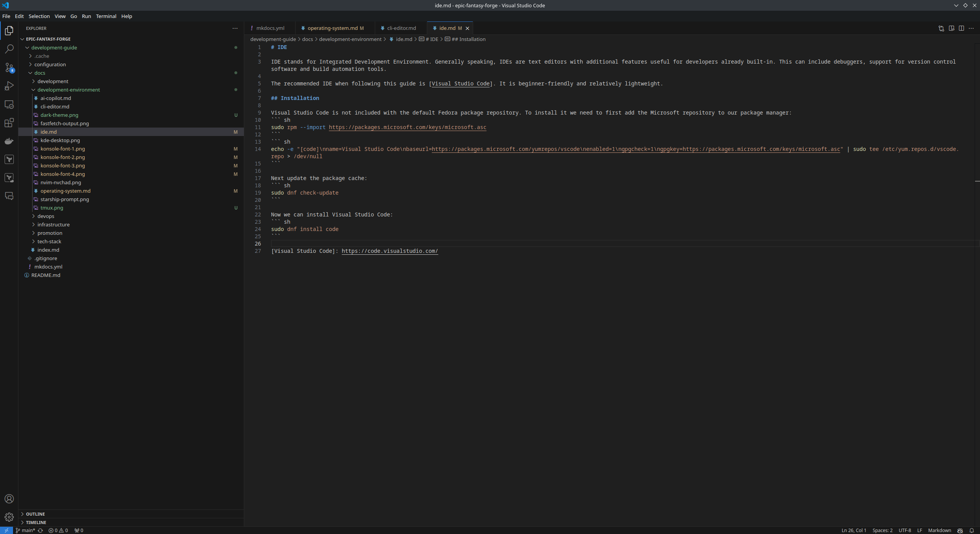
Task: Click the remote window indicator in status bar
Action: (7, 531)
